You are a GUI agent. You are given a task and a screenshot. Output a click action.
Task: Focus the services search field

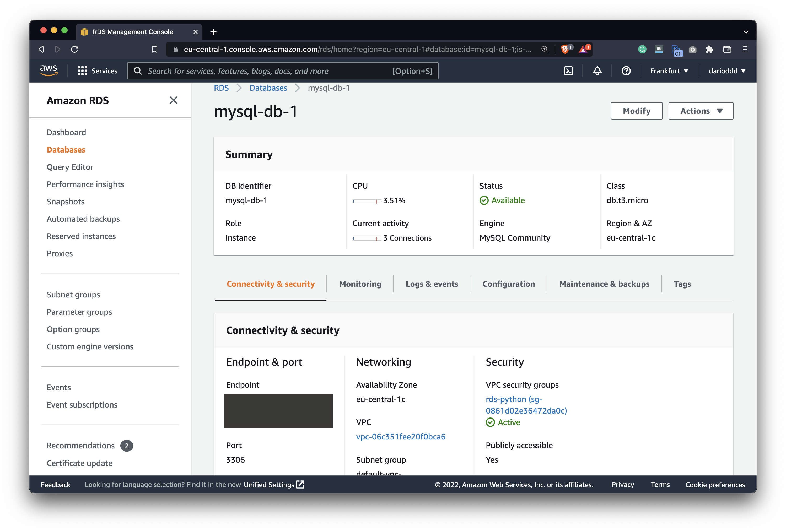pos(283,71)
